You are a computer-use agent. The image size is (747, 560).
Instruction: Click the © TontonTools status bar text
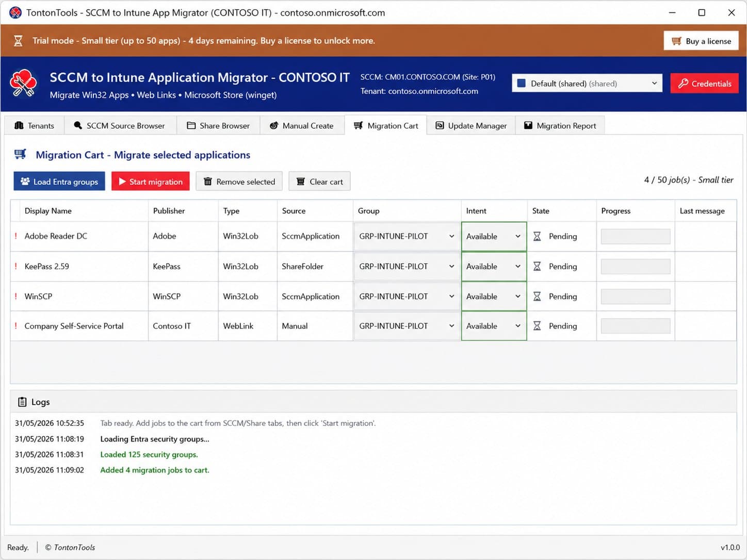coord(70,547)
